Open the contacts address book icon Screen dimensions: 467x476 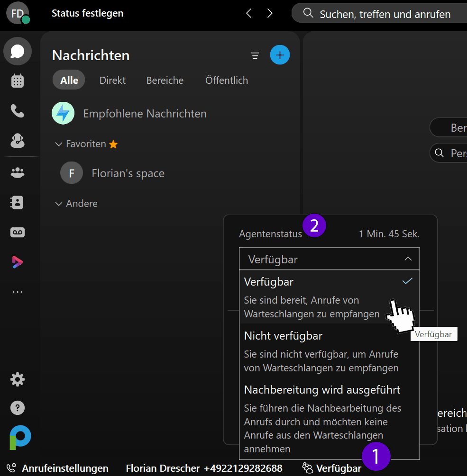pos(17,202)
